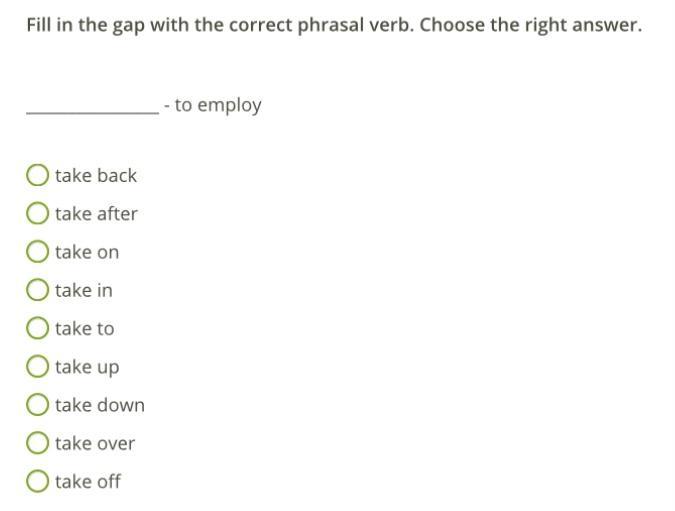Choose the 'take up' radio option
Screen dimensions: 675x511
(x=37, y=367)
